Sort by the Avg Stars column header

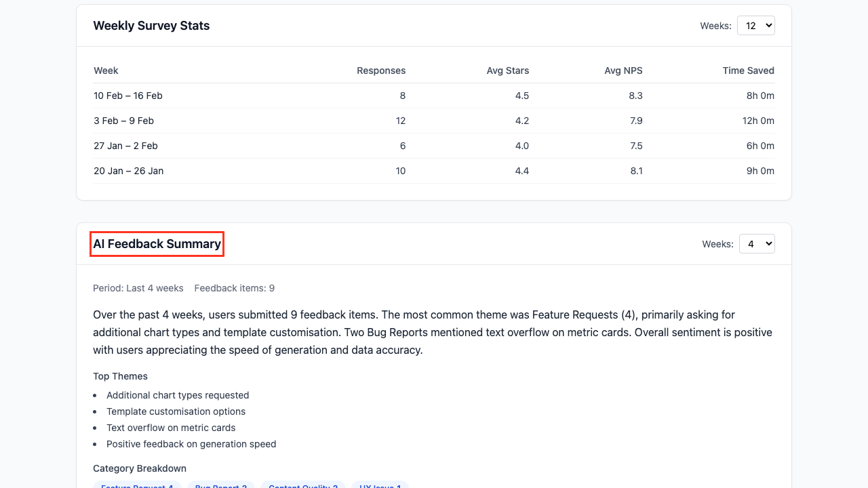(x=507, y=70)
